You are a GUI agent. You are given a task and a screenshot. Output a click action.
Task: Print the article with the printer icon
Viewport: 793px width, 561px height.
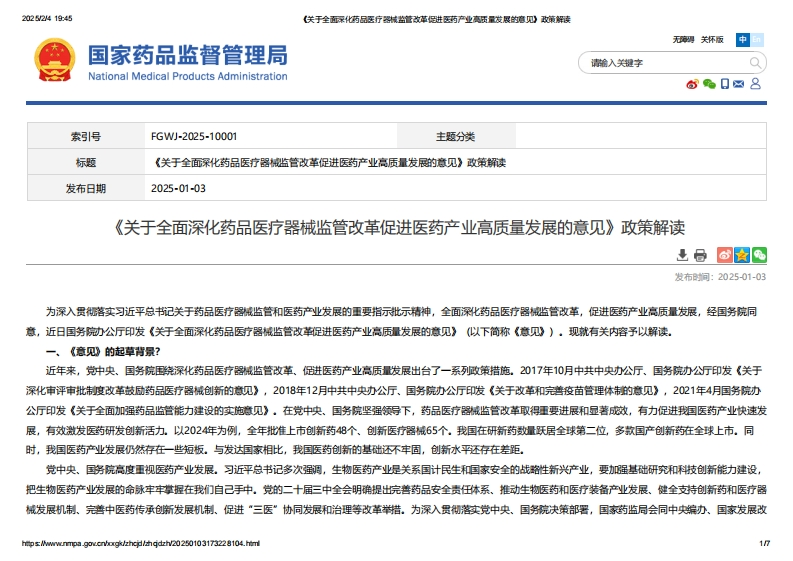700,255
